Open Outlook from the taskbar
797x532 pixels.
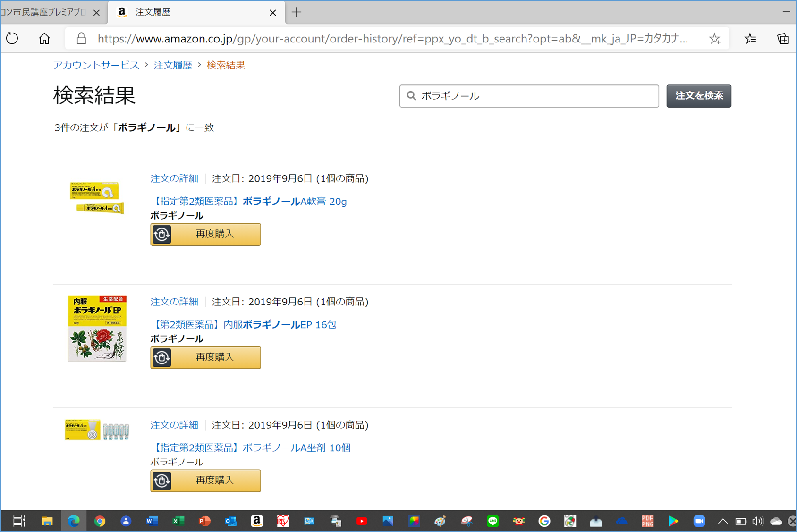pyautogui.click(x=230, y=521)
